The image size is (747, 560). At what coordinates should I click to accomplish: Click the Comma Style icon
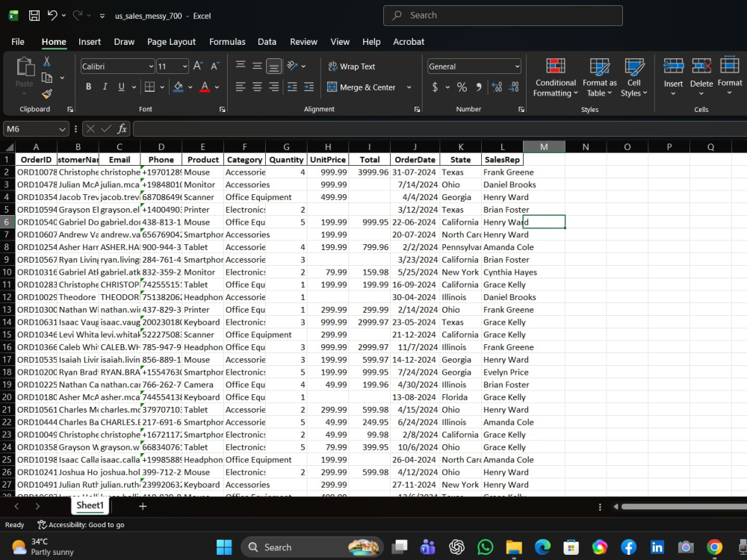479,87
